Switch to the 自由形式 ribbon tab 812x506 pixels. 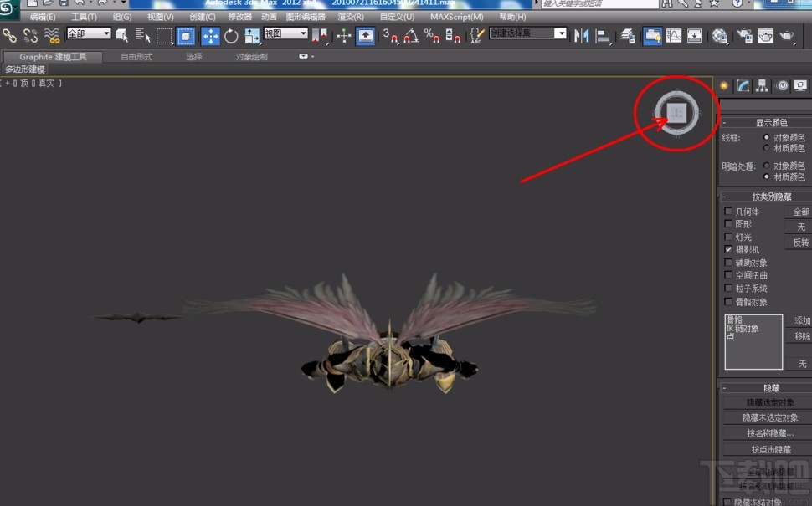pyautogui.click(x=139, y=57)
